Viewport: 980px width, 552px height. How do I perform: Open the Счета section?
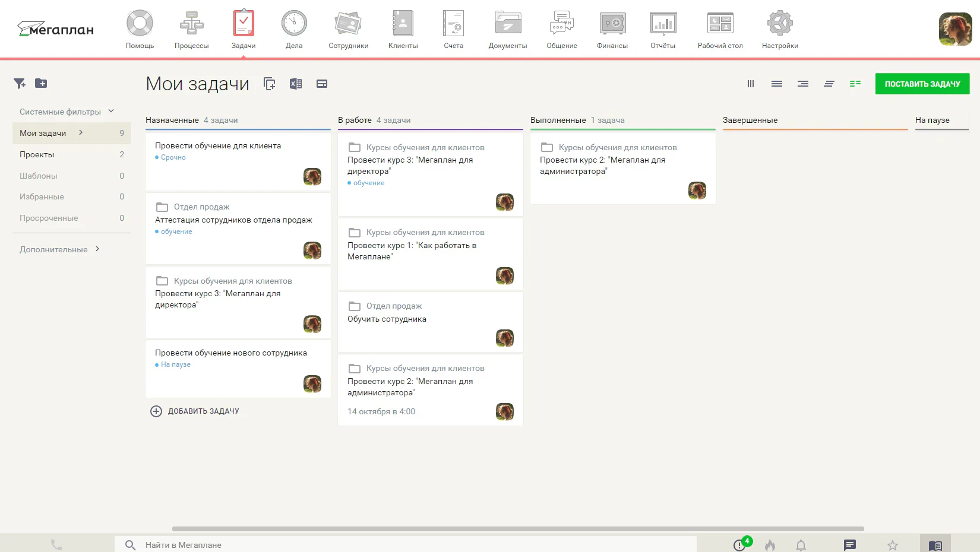point(453,29)
